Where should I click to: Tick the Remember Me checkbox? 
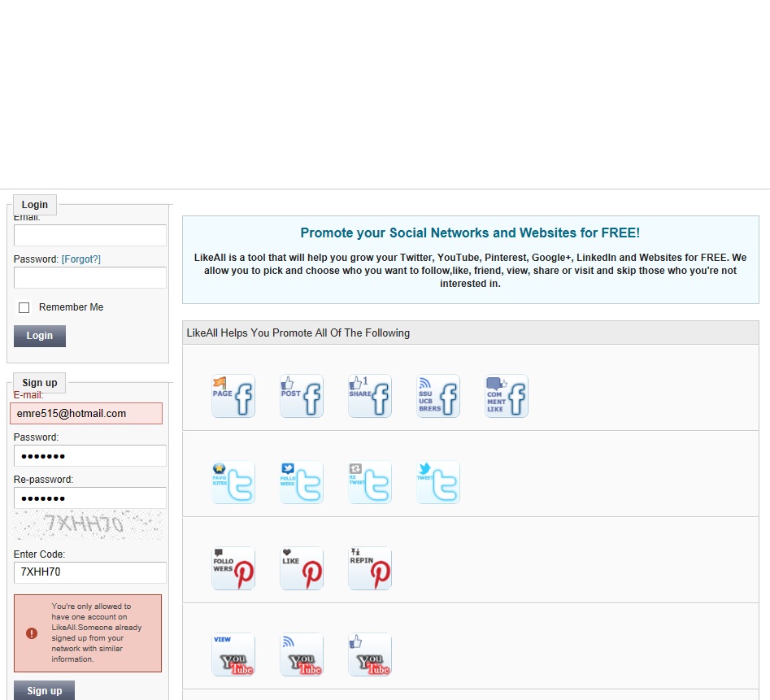click(x=24, y=307)
